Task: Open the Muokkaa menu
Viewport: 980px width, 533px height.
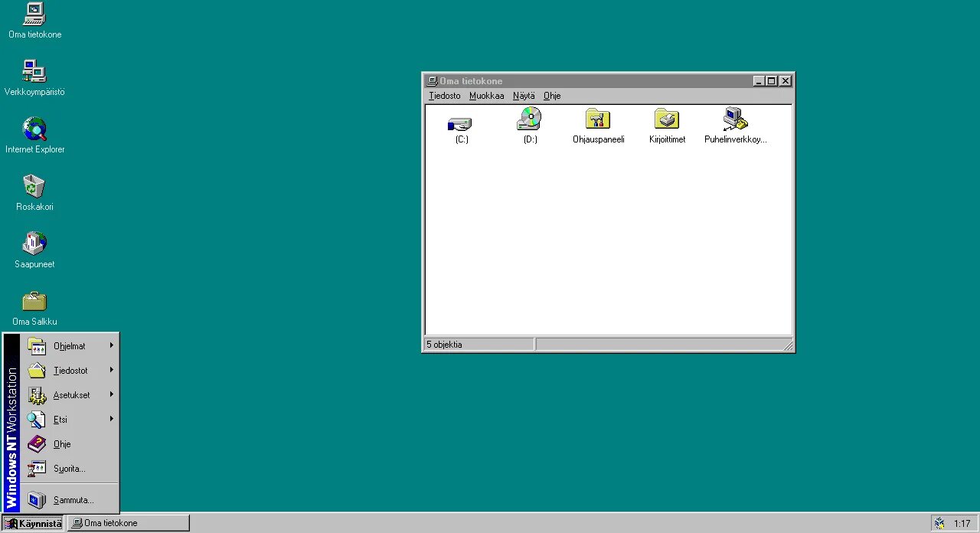Action: (487, 96)
